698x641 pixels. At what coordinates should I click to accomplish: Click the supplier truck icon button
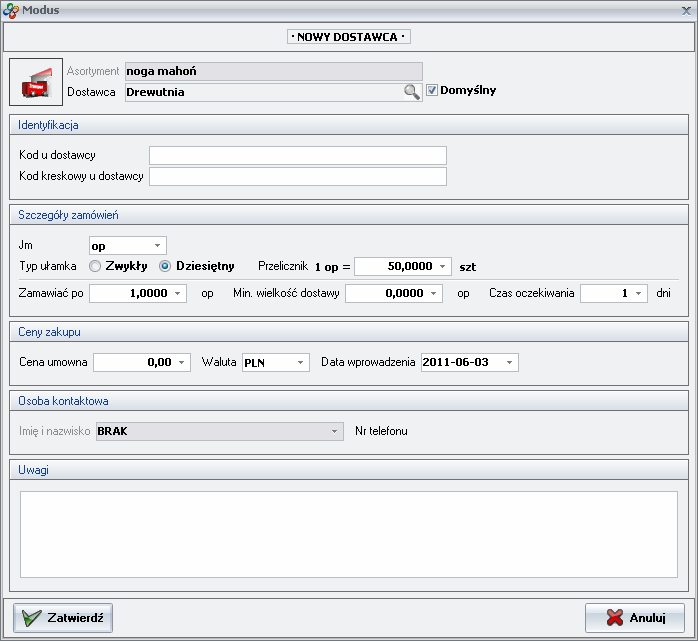pos(36,82)
